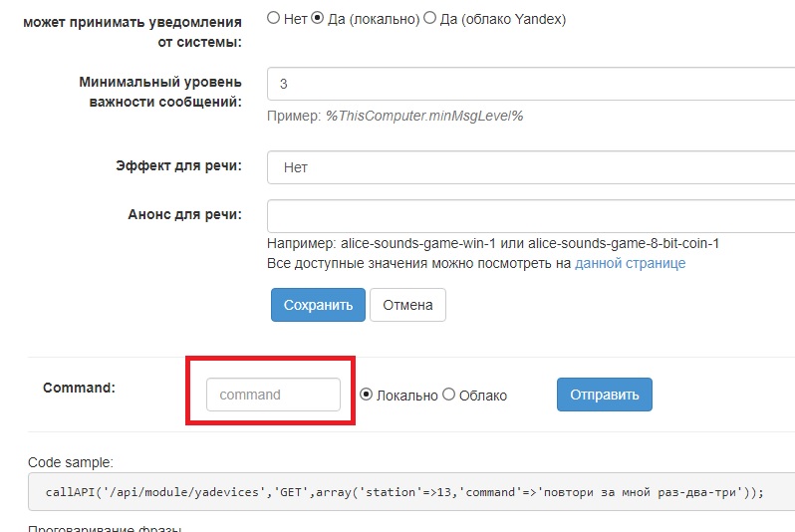The width and height of the screenshot is (795, 532).
Task: Select the "Локально" command radio button
Action: tap(366, 395)
